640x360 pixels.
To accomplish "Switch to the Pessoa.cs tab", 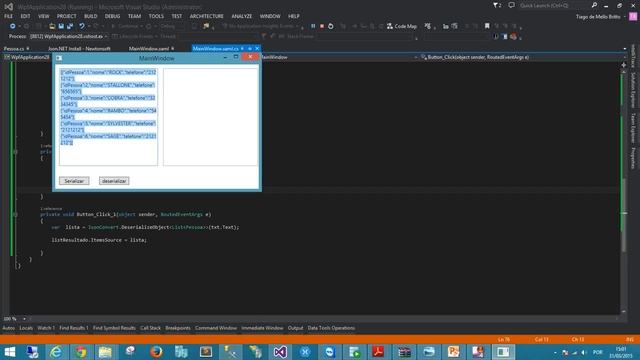I will [14, 49].
